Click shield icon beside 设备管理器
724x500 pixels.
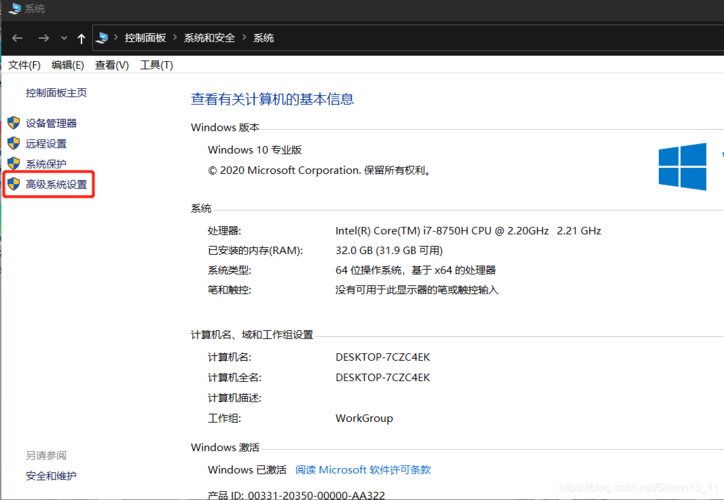[13, 123]
